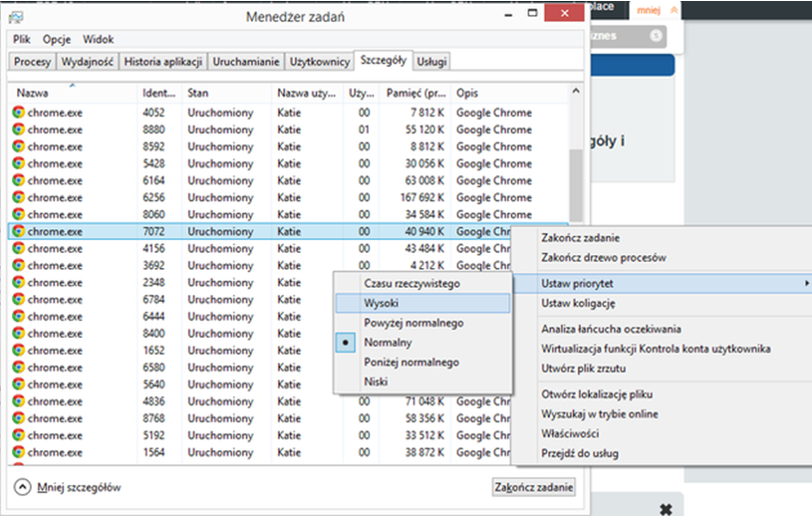Switch to the Wydajność tab
The height and width of the screenshot is (519, 812).
click(x=88, y=62)
